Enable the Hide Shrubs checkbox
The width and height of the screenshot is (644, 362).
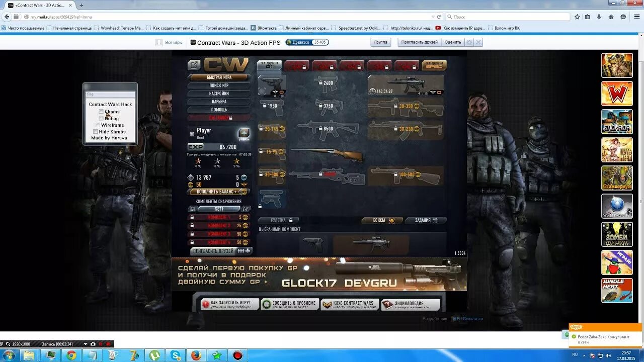pyautogui.click(x=96, y=131)
